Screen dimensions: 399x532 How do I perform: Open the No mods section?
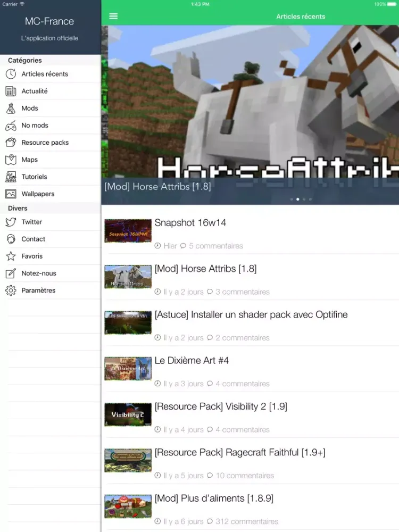pos(35,125)
